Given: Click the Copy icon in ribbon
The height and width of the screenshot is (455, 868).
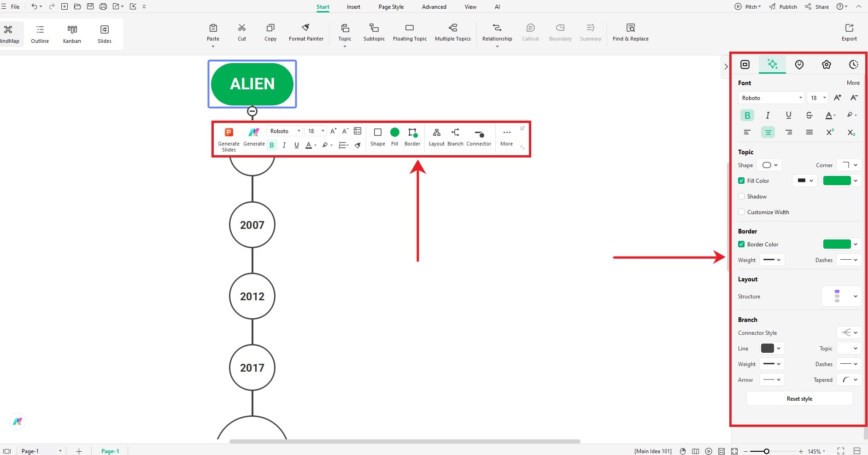Looking at the screenshot, I should click(x=270, y=28).
